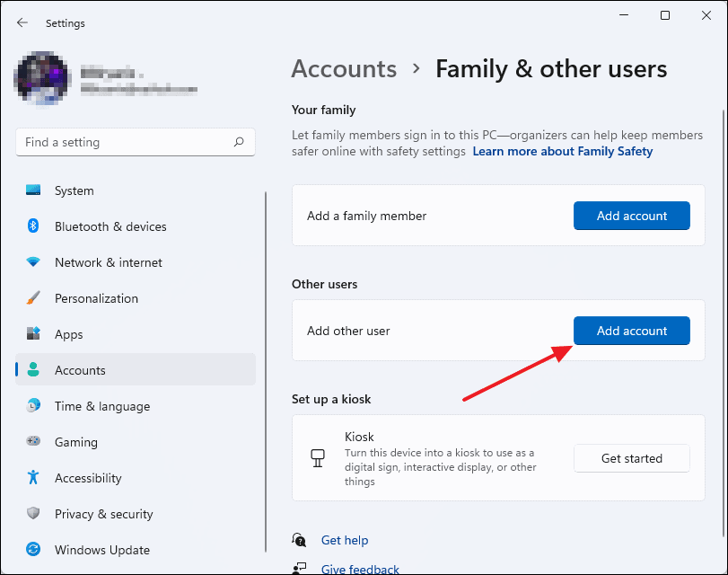Click Add account for Other users
728x575 pixels.
pos(631,331)
